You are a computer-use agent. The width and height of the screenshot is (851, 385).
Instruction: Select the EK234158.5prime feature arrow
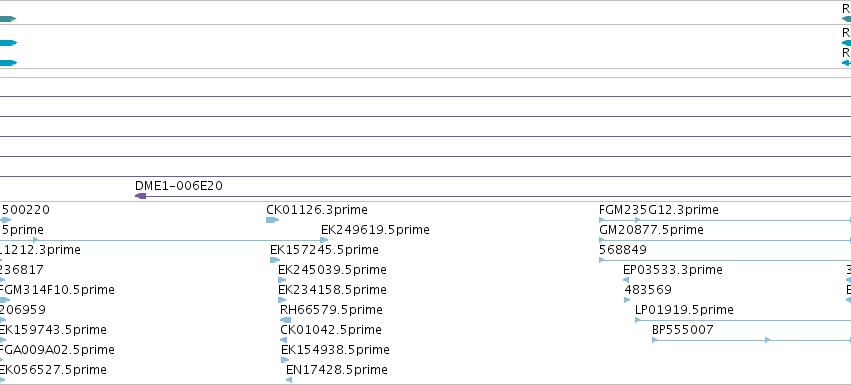(282, 300)
